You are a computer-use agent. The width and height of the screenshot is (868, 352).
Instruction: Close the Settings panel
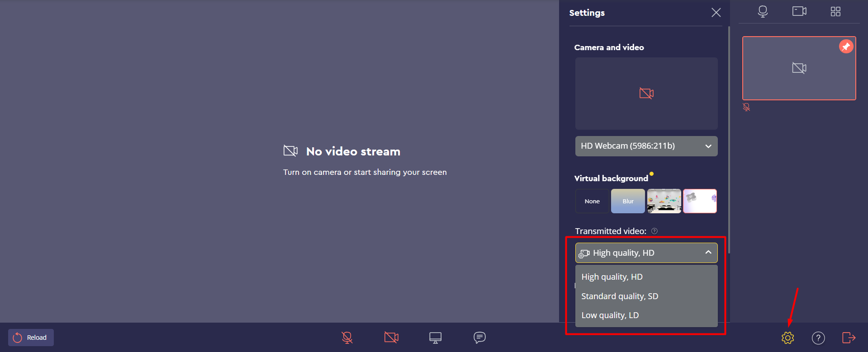[716, 13]
